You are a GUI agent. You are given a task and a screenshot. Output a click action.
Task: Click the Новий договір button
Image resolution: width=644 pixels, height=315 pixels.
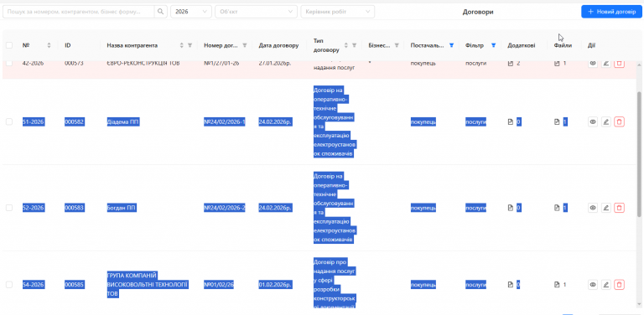point(611,12)
